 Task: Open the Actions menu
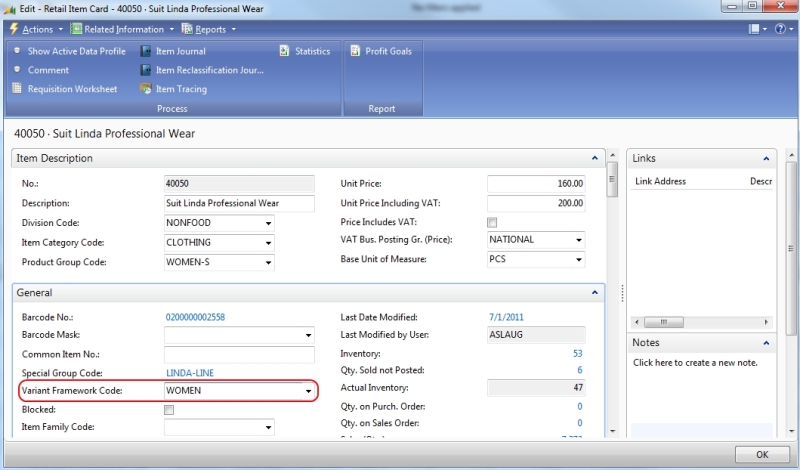point(37,29)
